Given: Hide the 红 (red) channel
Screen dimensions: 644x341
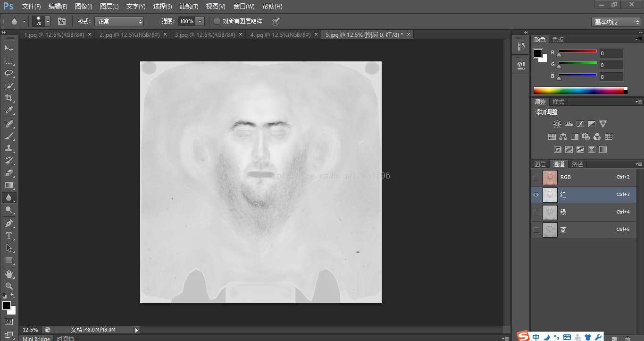Looking at the screenshot, I should (536, 195).
